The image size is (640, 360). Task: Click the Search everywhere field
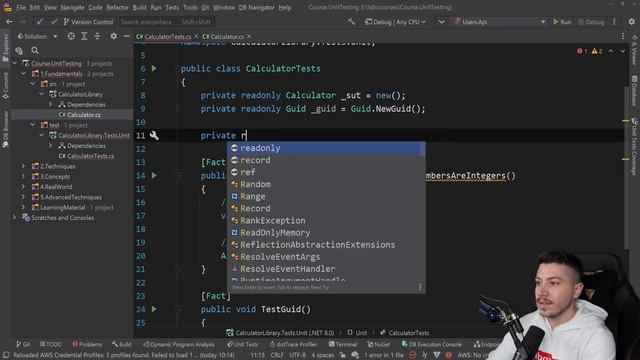(x=167, y=22)
